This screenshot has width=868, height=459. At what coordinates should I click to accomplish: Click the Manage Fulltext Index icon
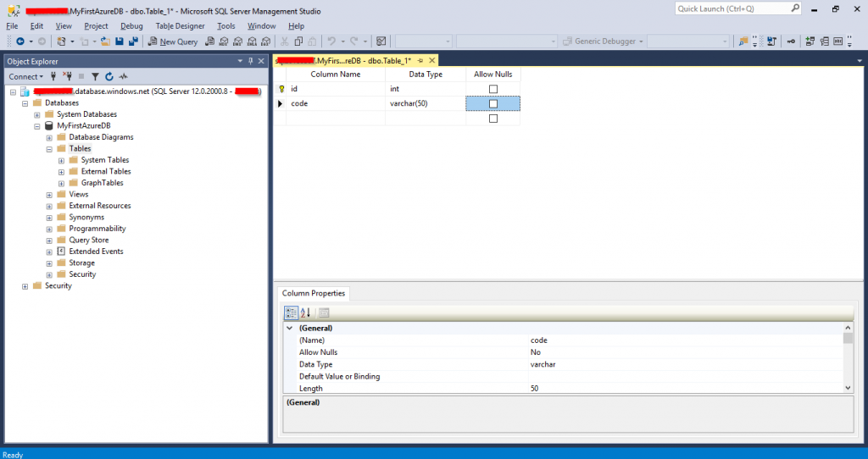coord(838,41)
